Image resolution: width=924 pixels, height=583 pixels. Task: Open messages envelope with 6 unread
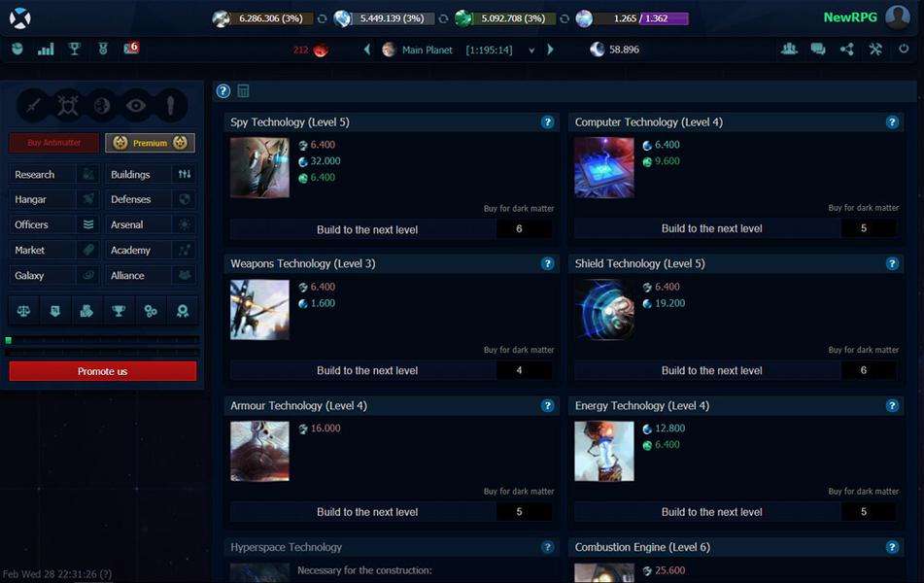tap(130, 49)
